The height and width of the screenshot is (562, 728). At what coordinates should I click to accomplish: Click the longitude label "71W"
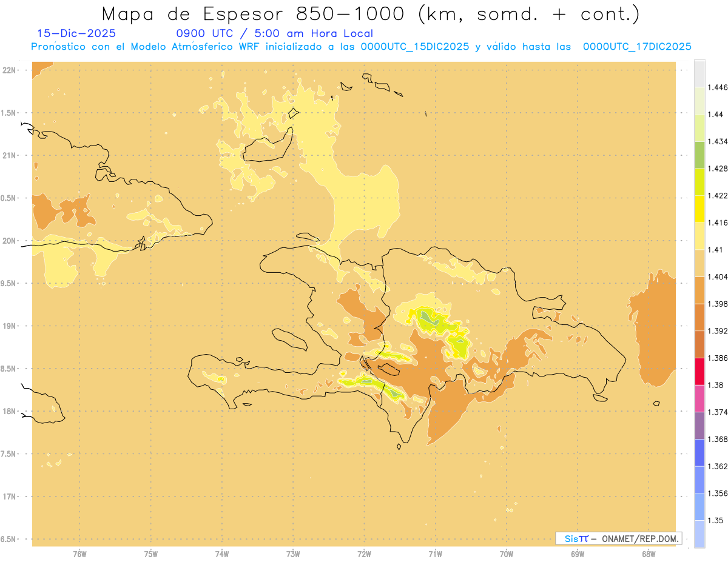click(x=435, y=554)
